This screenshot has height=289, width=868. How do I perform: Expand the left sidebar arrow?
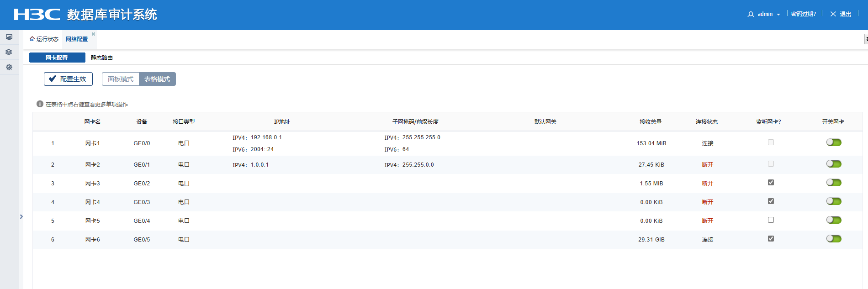tap(21, 216)
